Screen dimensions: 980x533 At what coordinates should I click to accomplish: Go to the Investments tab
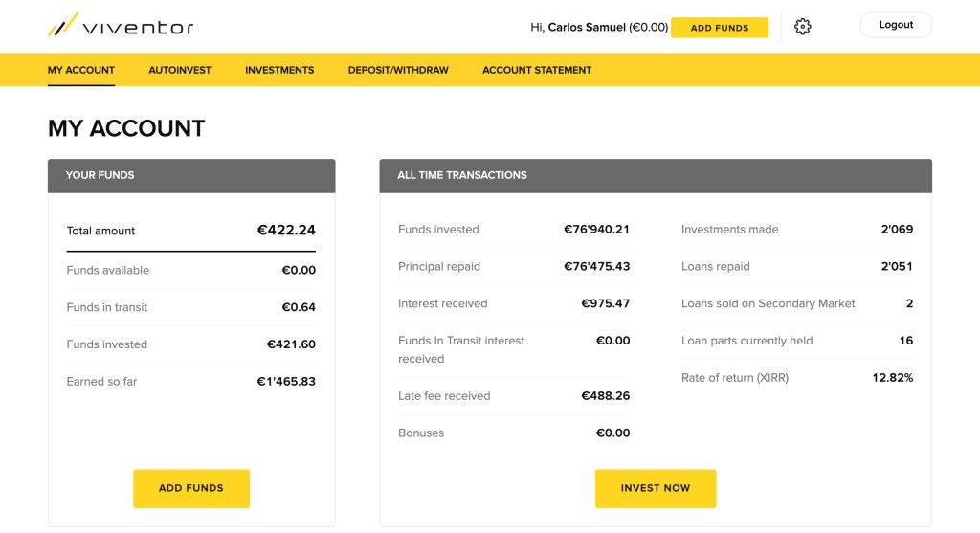(x=279, y=70)
